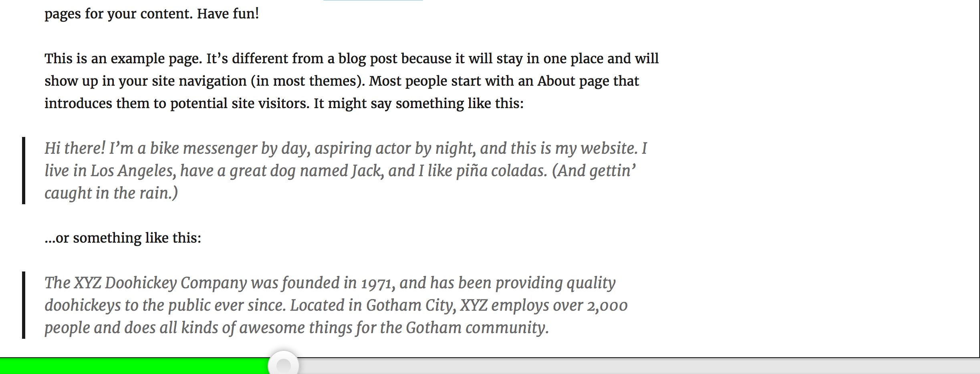Click the green filled slider portion
The image size is (980, 374).
pyautogui.click(x=134, y=366)
